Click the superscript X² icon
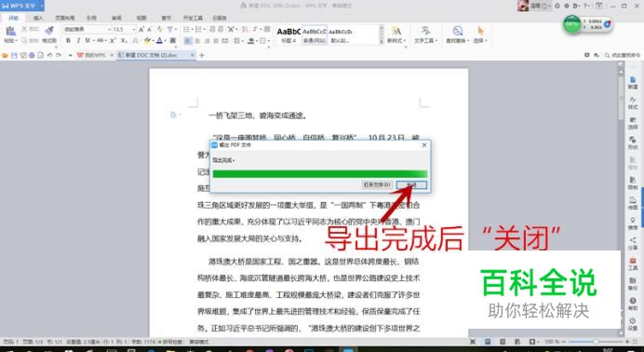Image resolution: width=644 pixels, height=352 pixels. pyautogui.click(x=113, y=41)
